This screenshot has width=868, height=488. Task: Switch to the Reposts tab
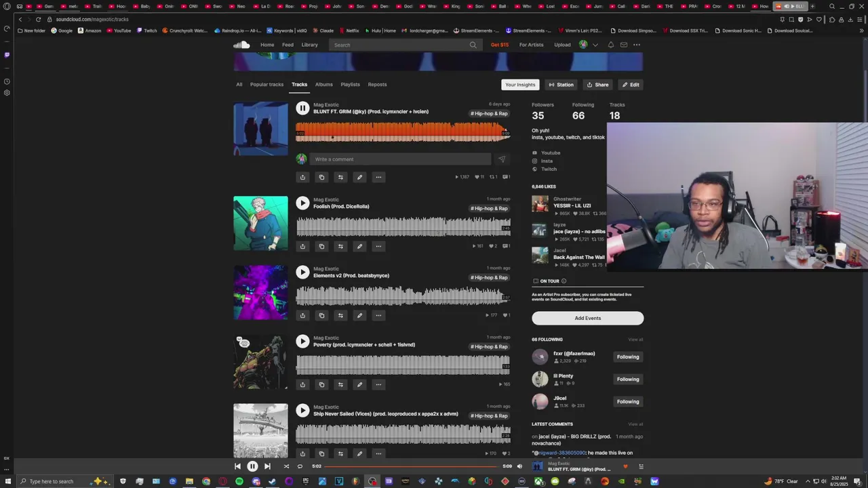coord(377,85)
